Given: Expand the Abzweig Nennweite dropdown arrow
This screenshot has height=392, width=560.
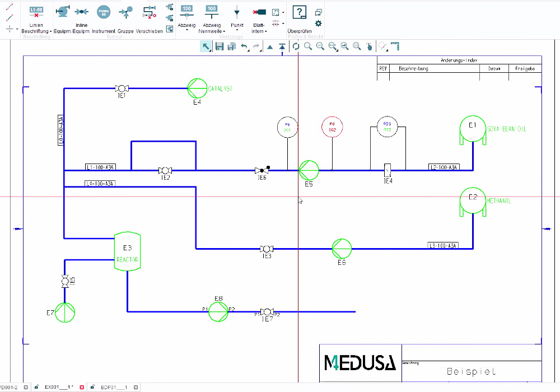Looking at the screenshot, I should [224, 31].
